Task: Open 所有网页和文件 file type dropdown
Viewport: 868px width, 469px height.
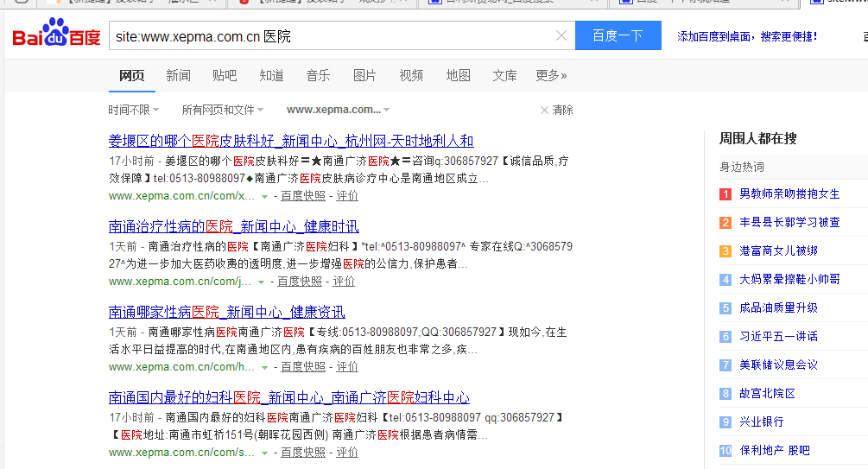Action: pos(222,110)
